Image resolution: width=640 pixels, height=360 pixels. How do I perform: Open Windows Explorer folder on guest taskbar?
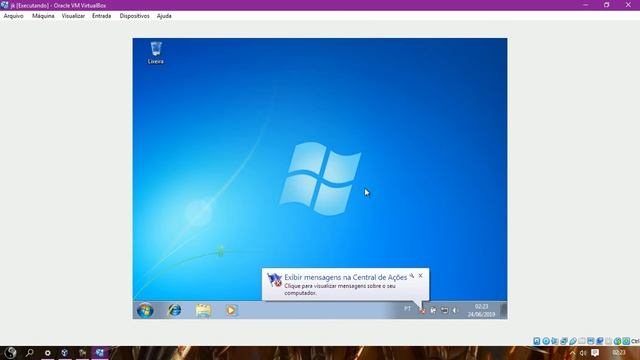[x=203, y=310]
